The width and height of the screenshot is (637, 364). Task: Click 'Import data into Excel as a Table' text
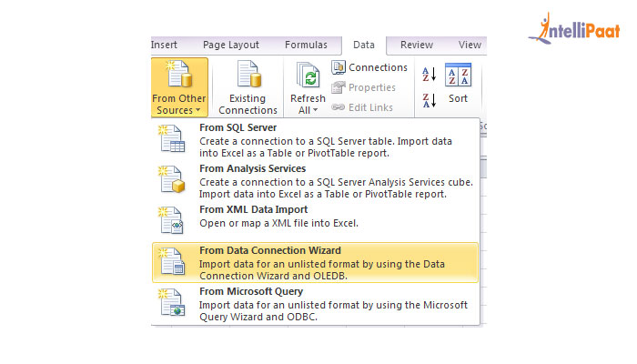pos(274,194)
